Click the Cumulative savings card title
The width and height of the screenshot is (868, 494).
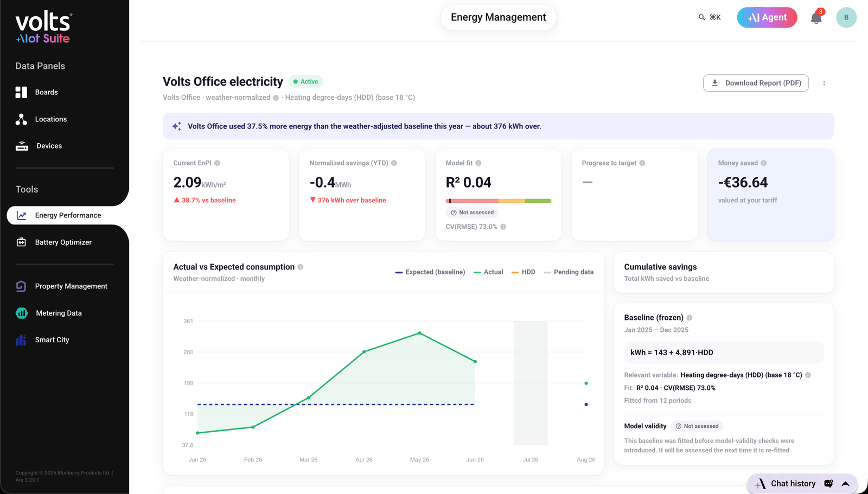click(660, 267)
